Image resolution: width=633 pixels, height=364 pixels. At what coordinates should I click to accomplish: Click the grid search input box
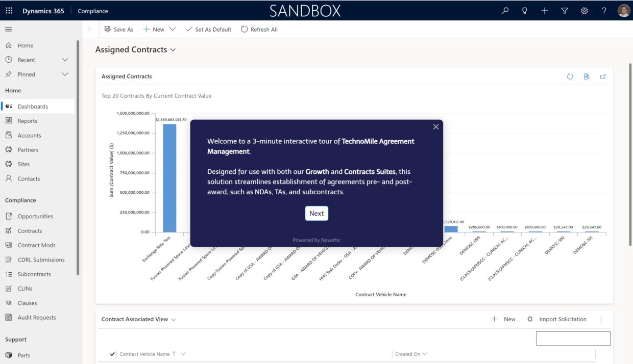click(573, 339)
